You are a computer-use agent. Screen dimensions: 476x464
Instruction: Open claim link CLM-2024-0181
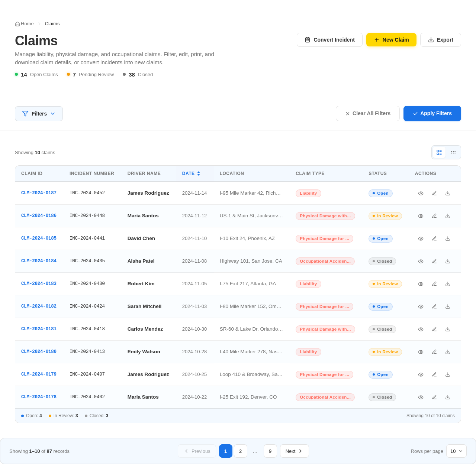[x=39, y=329]
